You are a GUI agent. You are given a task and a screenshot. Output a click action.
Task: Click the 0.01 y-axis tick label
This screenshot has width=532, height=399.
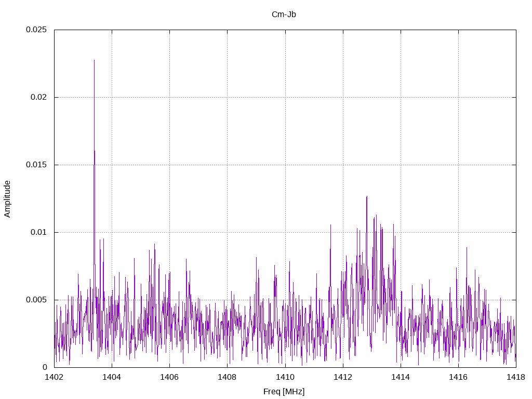click(x=38, y=232)
